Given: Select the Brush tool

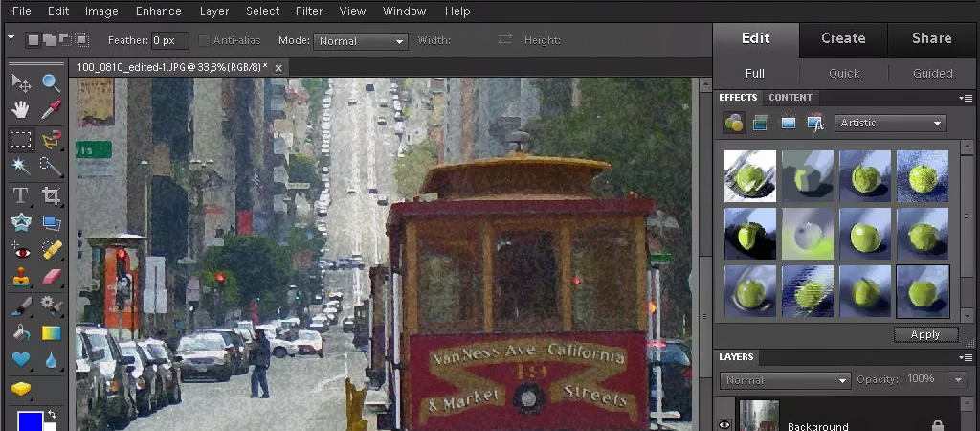Looking at the screenshot, I should (x=21, y=306).
